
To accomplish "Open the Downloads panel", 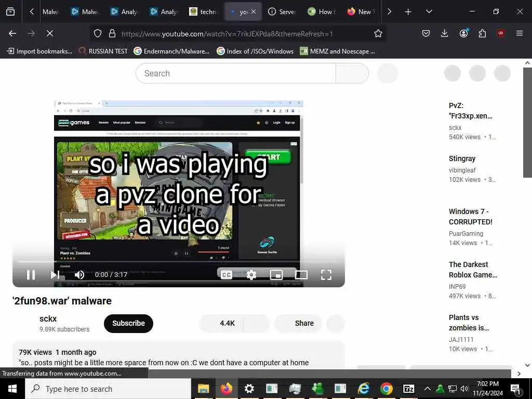I will (444, 33).
